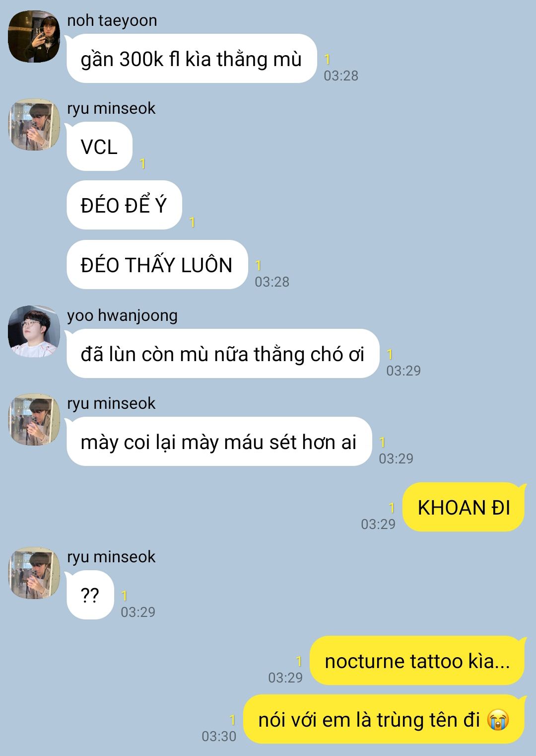This screenshot has width=536, height=756.
Task: Select the yellow 'KHOAN ĐI' message
Action: [464, 507]
